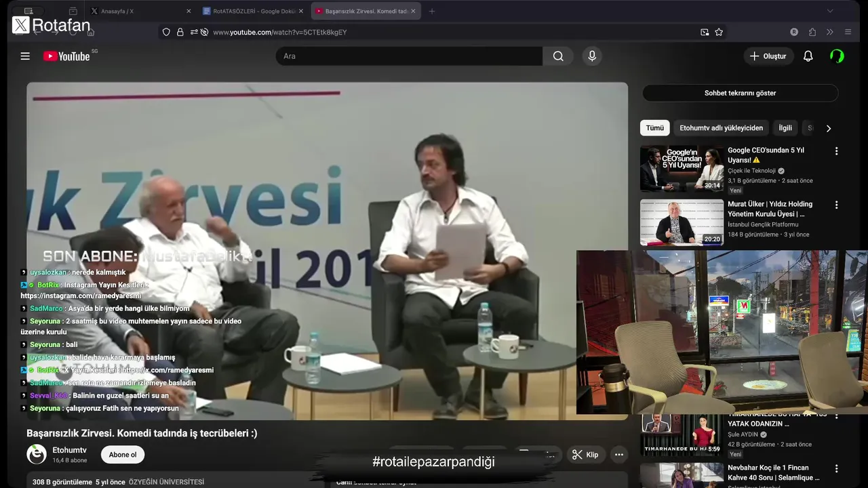This screenshot has width=868, height=488.
Task: Open more options for Google CEO video
Action: pos(836,151)
